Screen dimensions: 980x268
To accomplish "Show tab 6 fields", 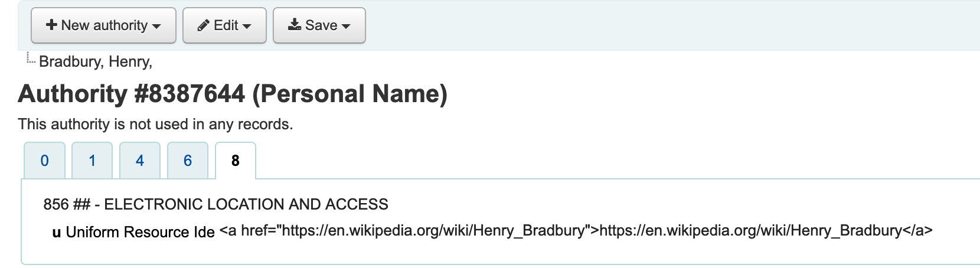I will [188, 161].
